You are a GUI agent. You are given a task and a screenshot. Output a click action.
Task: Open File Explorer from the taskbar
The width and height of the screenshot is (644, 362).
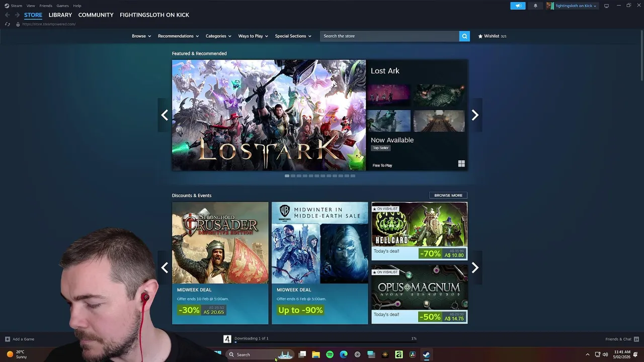pyautogui.click(x=316, y=354)
